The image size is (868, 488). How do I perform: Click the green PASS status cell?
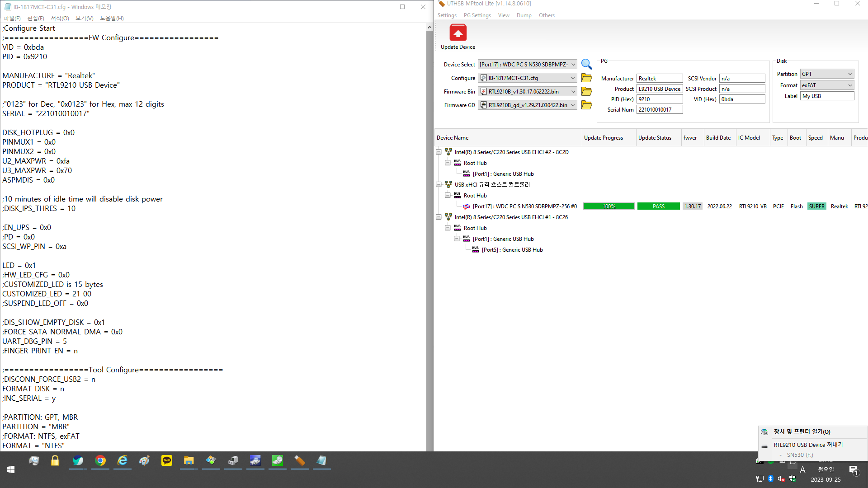[x=658, y=206]
